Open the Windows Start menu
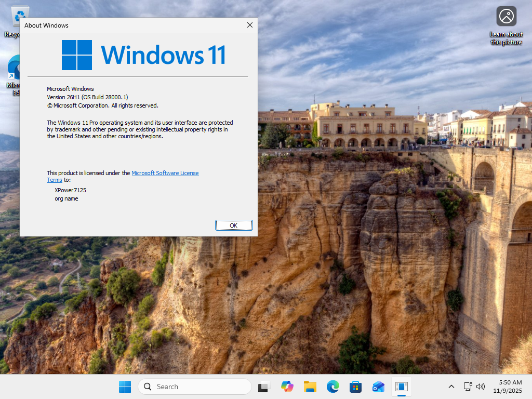This screenshot has width=532, height=399. (x=125, y=387)
